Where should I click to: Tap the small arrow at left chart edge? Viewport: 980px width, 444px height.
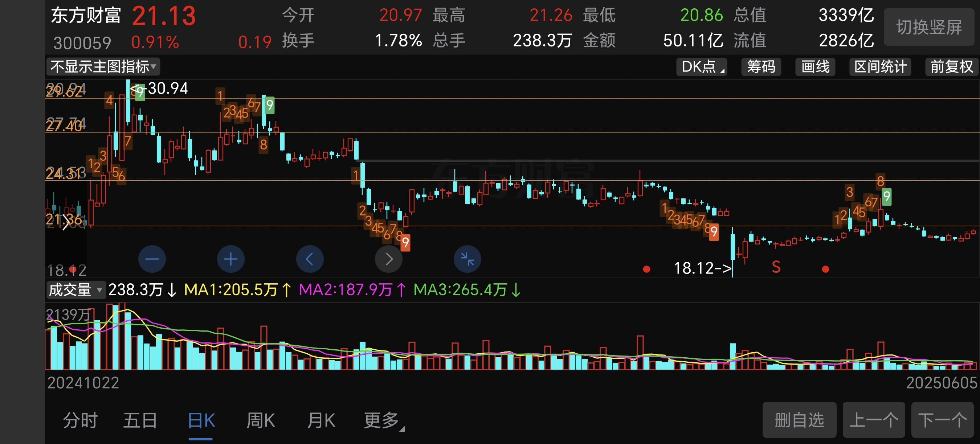tap(66, 222)
